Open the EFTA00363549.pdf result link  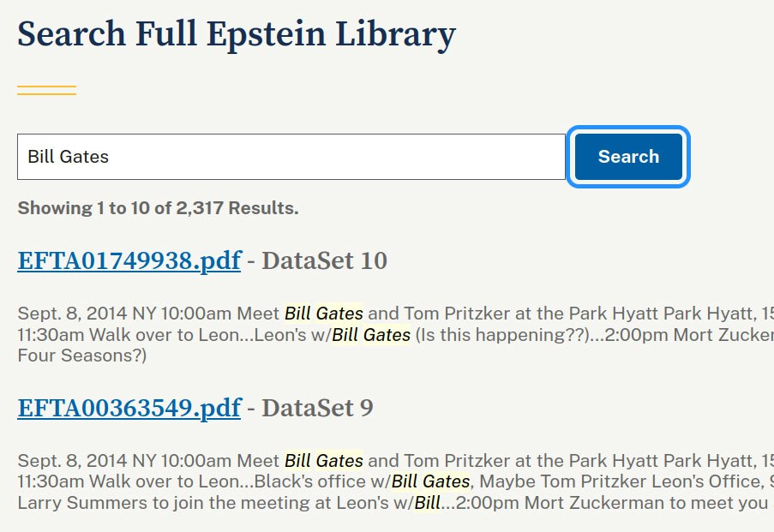tap(129, 408)
